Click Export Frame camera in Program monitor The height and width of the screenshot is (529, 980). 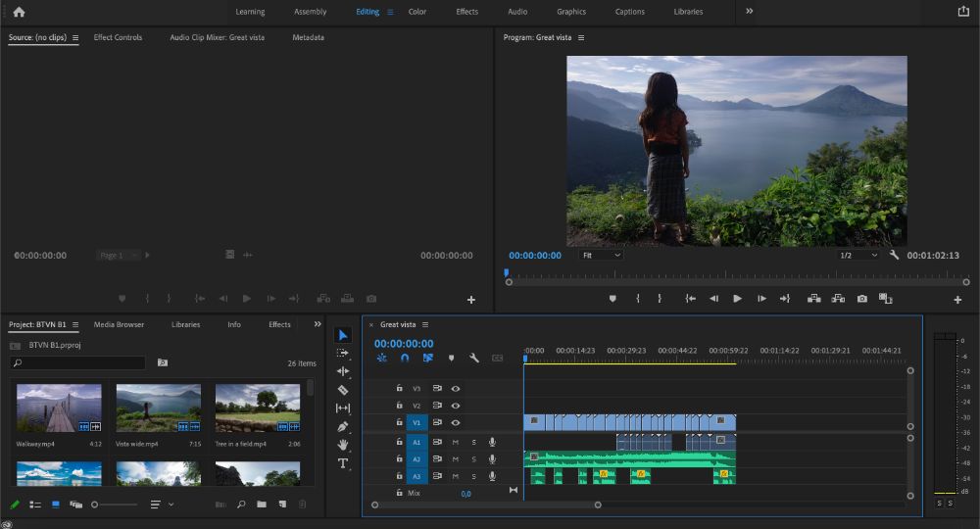tap(861, 299)
